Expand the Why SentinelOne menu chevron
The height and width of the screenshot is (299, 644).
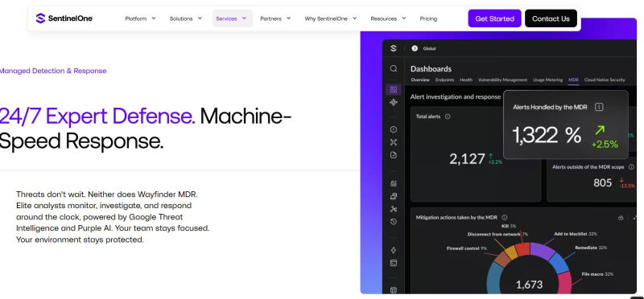click(354, 18)
